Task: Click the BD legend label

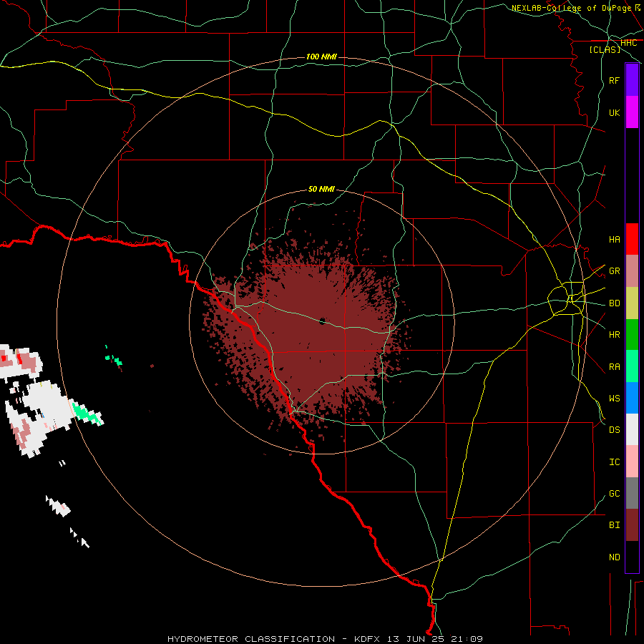Action: pos(614,303)
